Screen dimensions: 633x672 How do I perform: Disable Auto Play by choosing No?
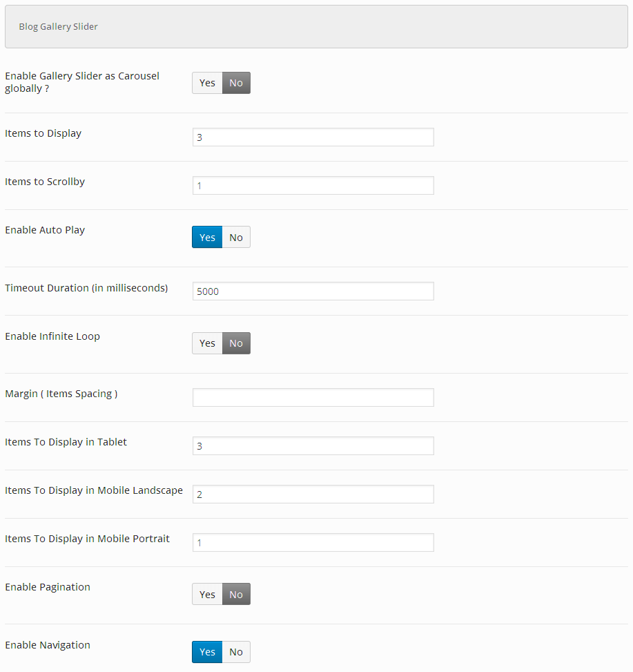click(x=236, y=238)
